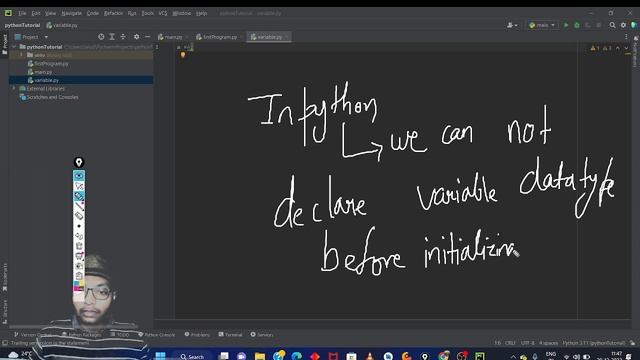Expand the venv folder

(22, 55)
